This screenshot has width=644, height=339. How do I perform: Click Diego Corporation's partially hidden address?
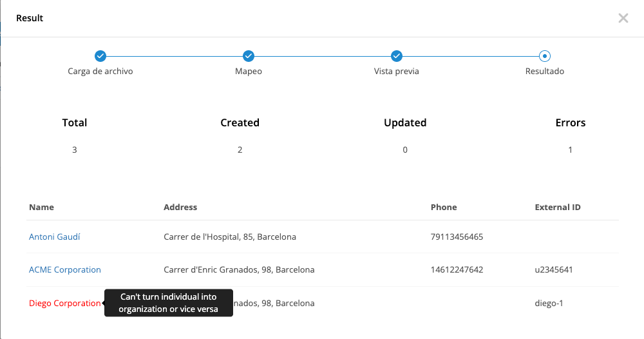point(274,304)
